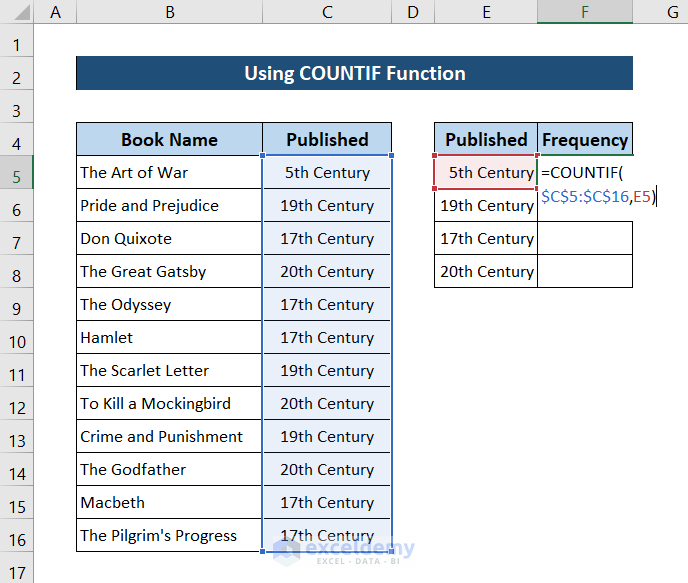The height and width of the screenshot is (583, 688).
Task: Click the 'Published' header in column E
Action: pyautogui.click(x=486, y=139)
